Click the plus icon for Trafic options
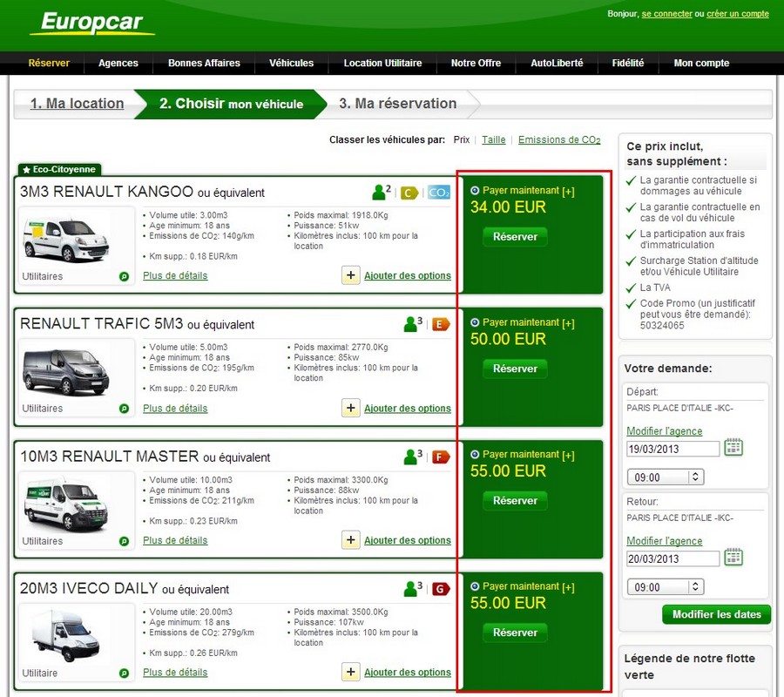784x697 pixels. pos(351,408)
